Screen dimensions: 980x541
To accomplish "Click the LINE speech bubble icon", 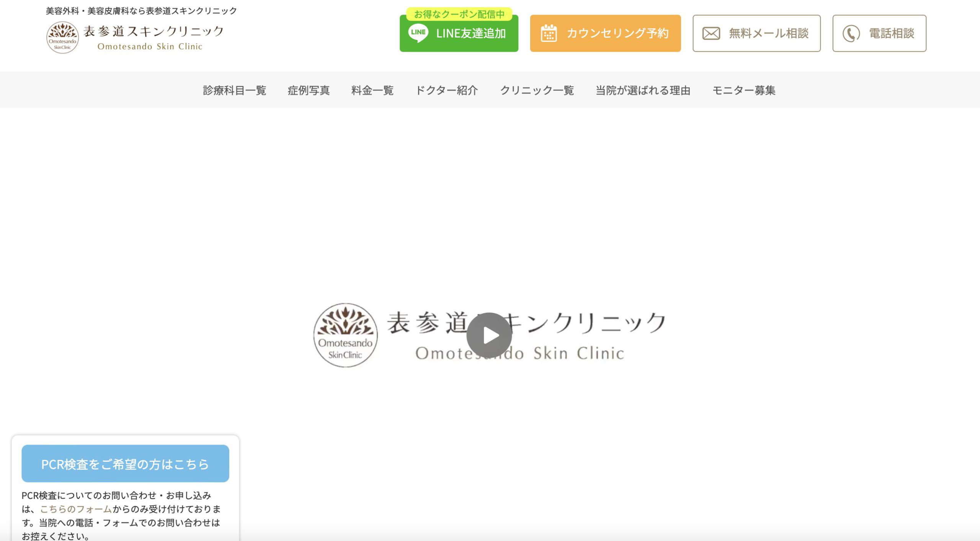I will click(x=418, y=33).
